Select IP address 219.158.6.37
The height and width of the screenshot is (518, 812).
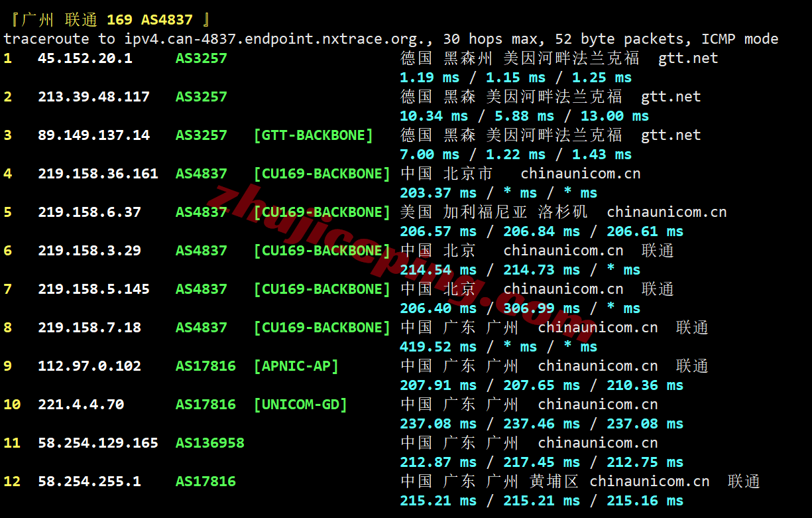pos(89,212)
